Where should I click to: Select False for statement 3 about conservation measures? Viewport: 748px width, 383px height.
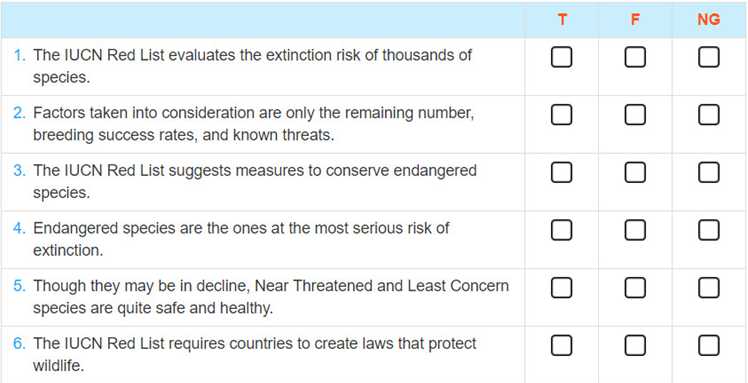(x=635, y=173)
